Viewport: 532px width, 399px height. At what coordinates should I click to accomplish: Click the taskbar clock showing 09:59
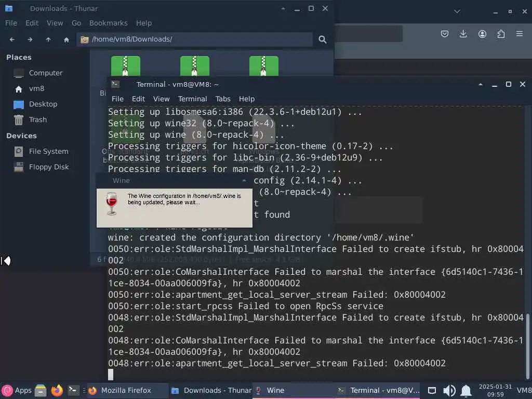coord(495,391)
